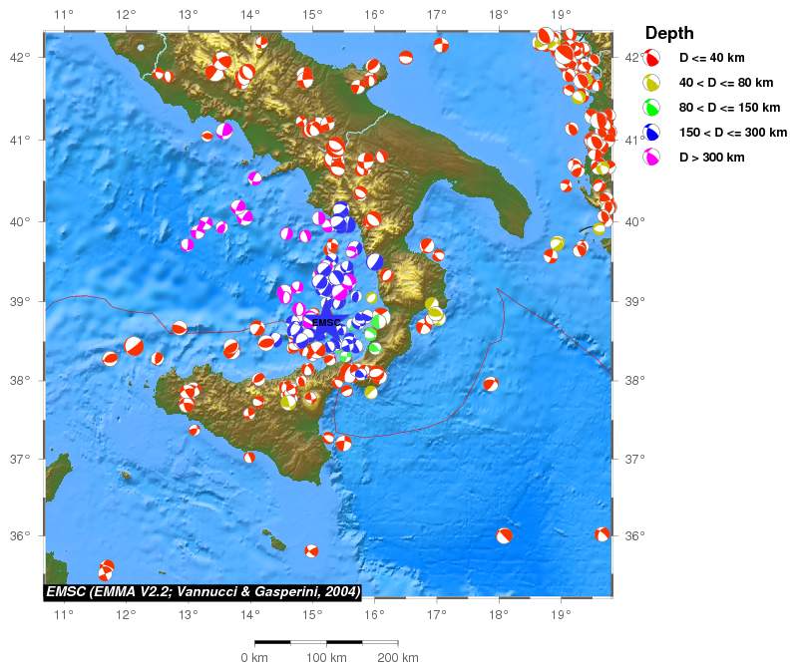
Task: Click the '150 < D <= 300 km' legend text
Action: 732,133
